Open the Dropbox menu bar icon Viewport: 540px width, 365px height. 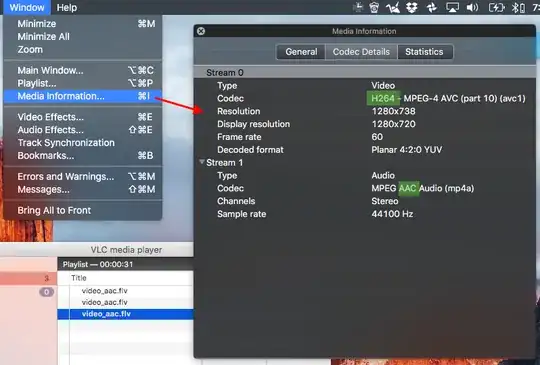412,7
